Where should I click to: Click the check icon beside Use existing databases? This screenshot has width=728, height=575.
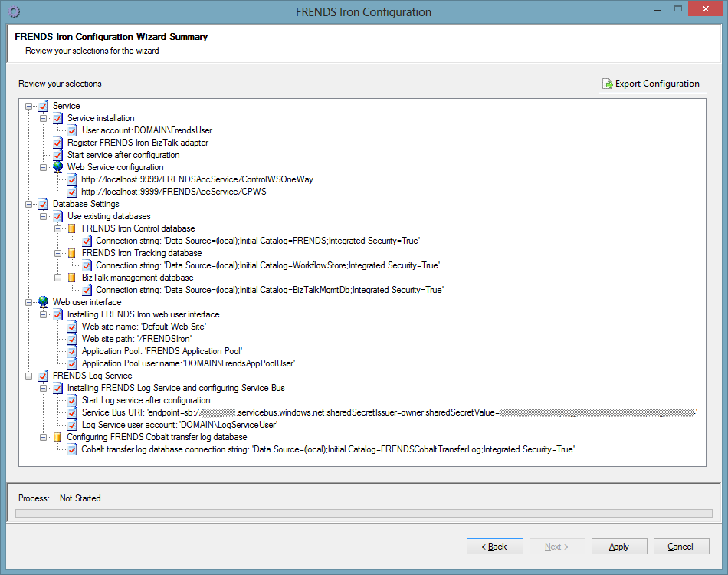[57, 216]
